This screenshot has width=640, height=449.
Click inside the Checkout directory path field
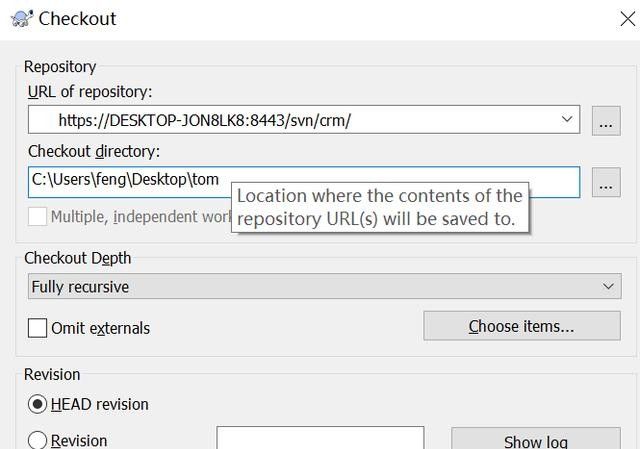point(130,181)
